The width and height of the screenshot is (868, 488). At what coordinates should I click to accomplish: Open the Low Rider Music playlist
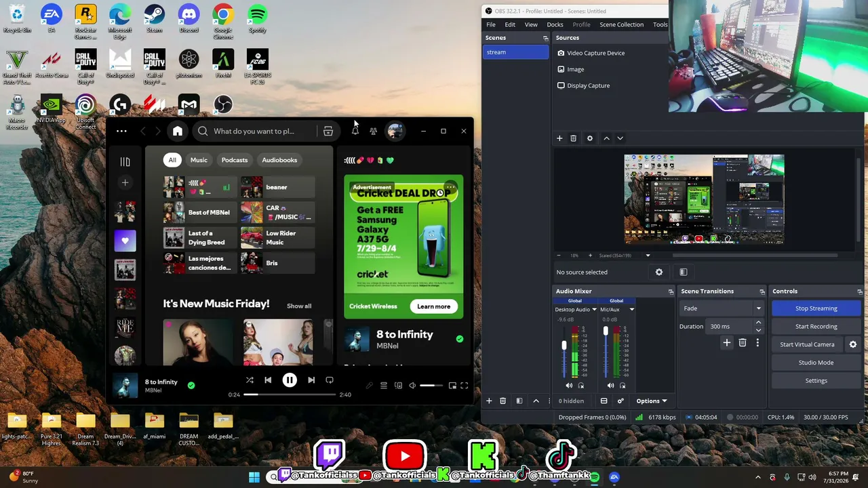(278, 238)
